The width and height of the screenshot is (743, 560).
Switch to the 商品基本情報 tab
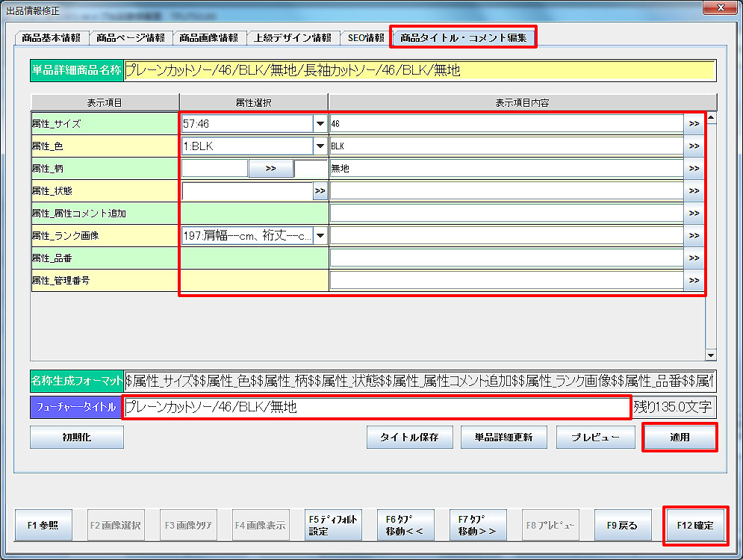point(52,37)
